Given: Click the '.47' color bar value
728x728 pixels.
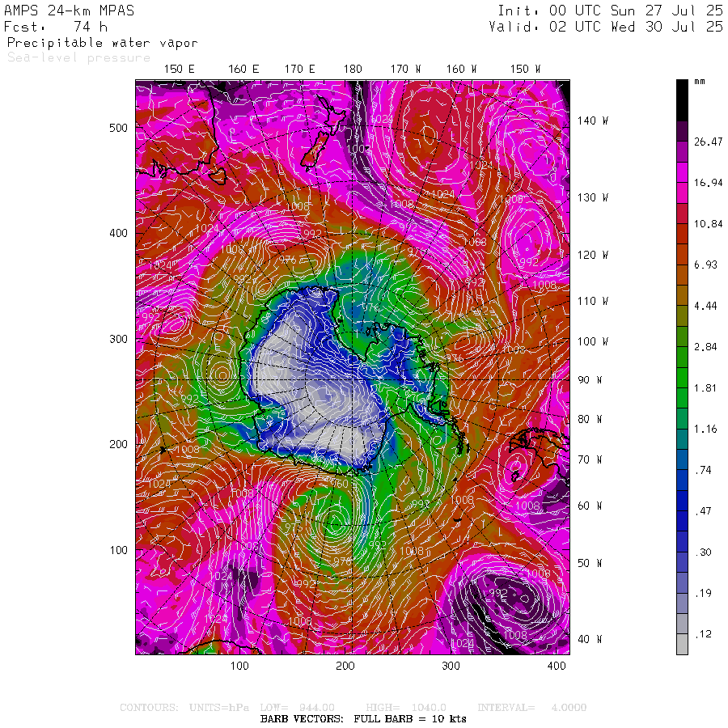Looking at the screenshot, I should pyautogui.click(x=703, y=510).
